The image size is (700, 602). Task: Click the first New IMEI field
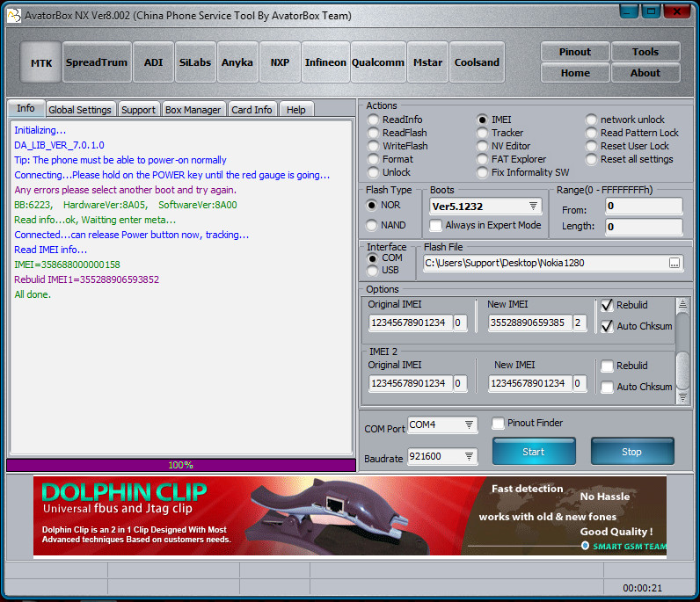click(530, 323)
